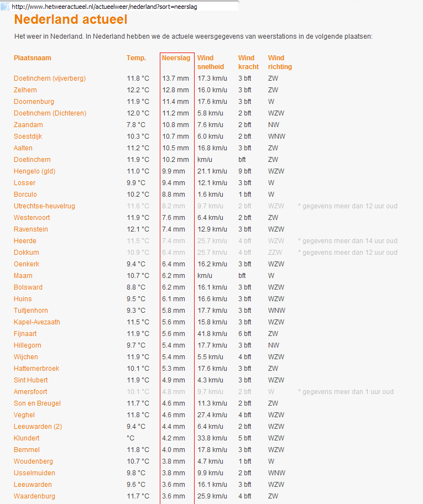Open the Utrechtse-heuvelrug station link
The width and height of the screenshot is (423, 504).
[44, 206]
